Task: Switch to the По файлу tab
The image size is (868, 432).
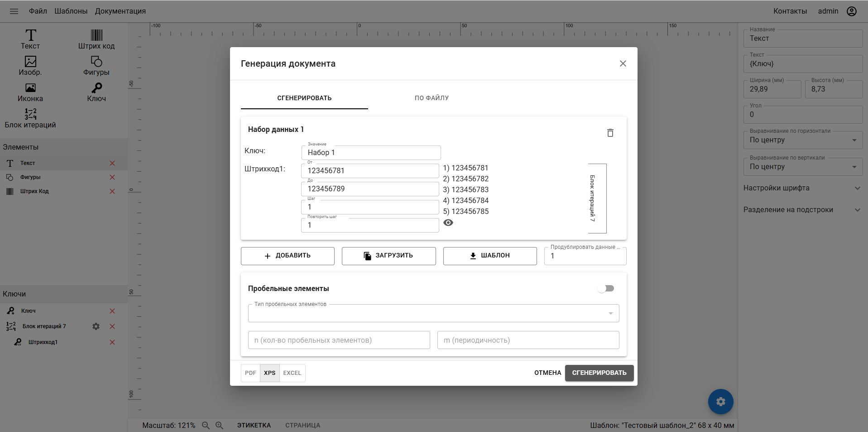Action: click(x=432, y=98)
